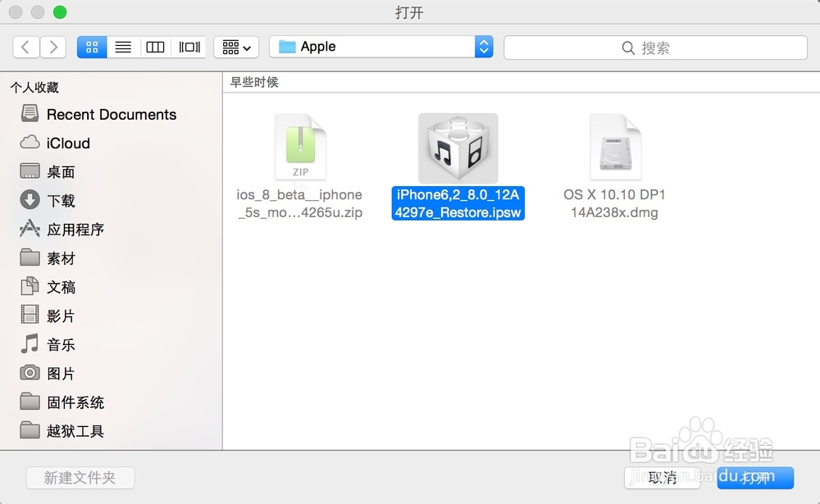This screenshot has height=504, width=820.
Task: Switch to list view mode
Action: 122,47
